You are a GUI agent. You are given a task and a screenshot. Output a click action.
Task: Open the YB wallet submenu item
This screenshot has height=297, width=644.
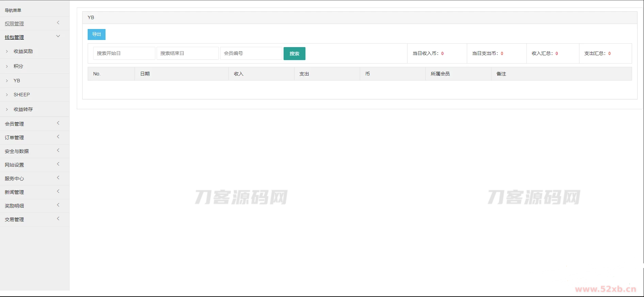point(17,81)
